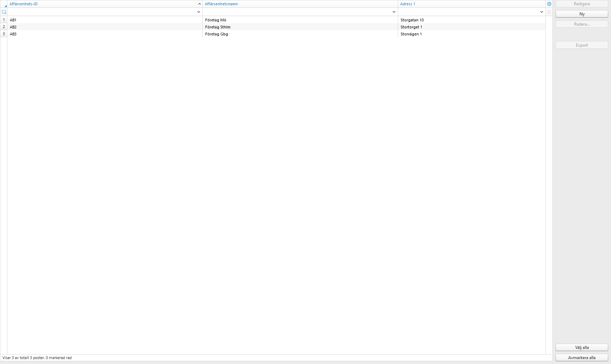611x364 pixels.
Task: Click the Adress 1 column header
Action: pos(408,4)
